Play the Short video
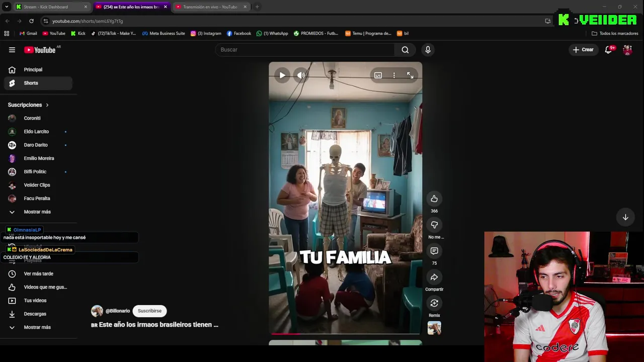The image size is (644, 362). (x=282, y=75)
